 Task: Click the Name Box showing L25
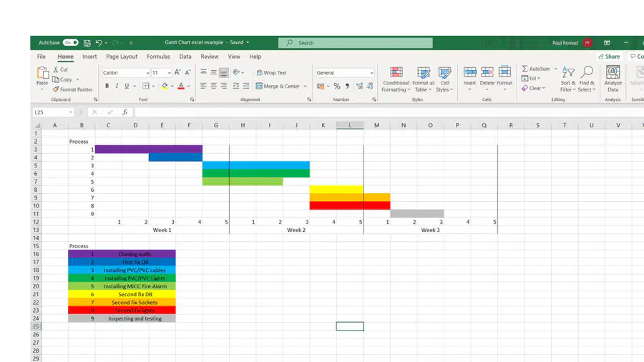52,112
